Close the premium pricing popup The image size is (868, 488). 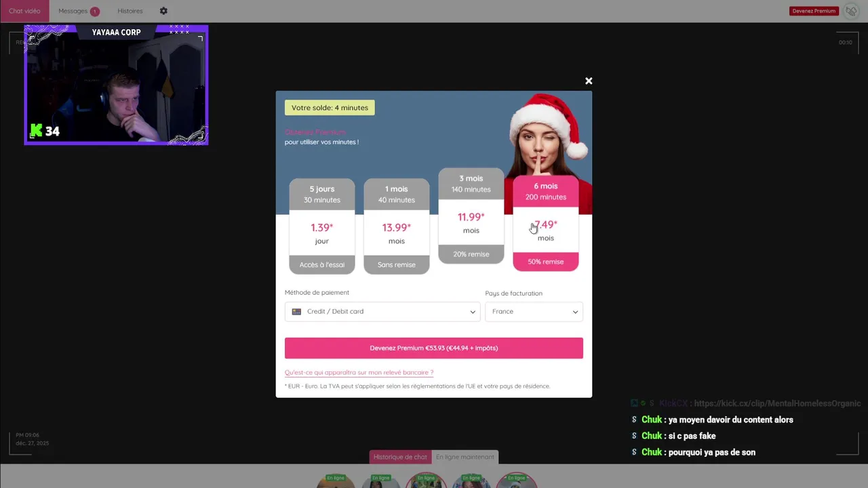pyautogui.click(x=589, y=81)
